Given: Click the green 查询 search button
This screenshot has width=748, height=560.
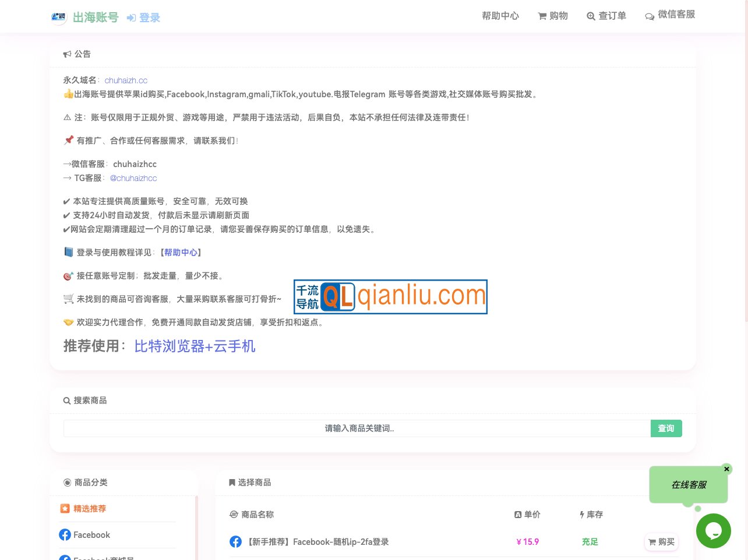Looking at the screenshot, I should pos(666,428).
